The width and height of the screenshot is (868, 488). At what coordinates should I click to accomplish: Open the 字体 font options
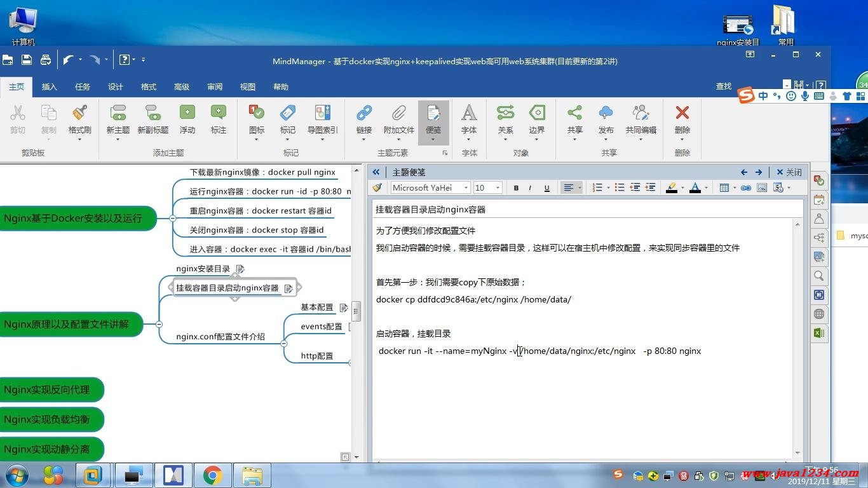469,119
